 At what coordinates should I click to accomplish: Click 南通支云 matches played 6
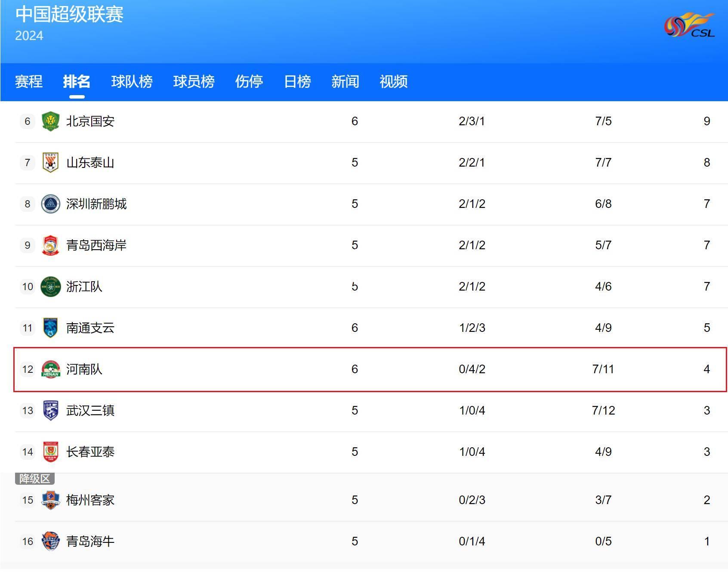coord(355,328)
